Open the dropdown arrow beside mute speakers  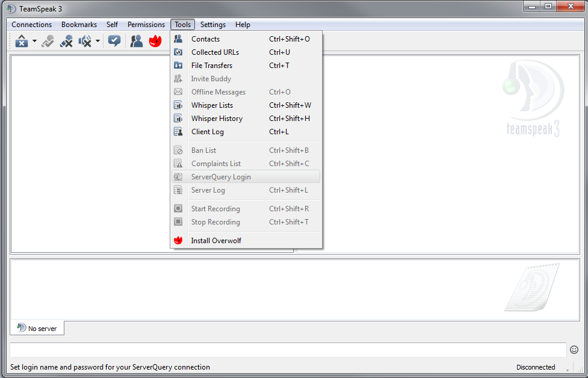point(97,41)
